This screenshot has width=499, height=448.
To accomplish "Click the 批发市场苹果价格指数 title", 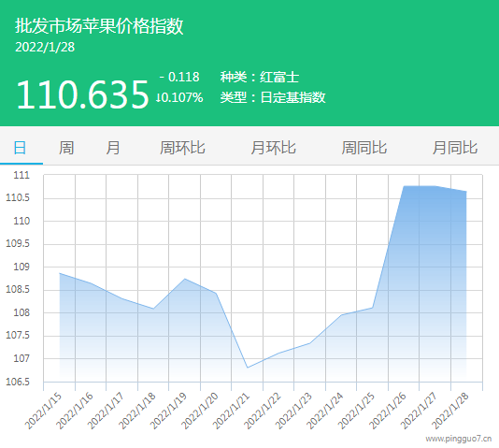I will click(99, 26).
